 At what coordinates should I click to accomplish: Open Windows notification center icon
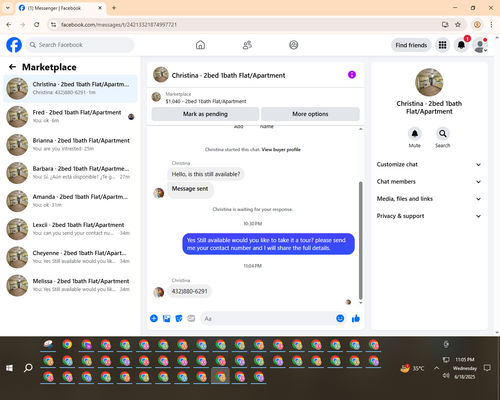coord(487,368)
